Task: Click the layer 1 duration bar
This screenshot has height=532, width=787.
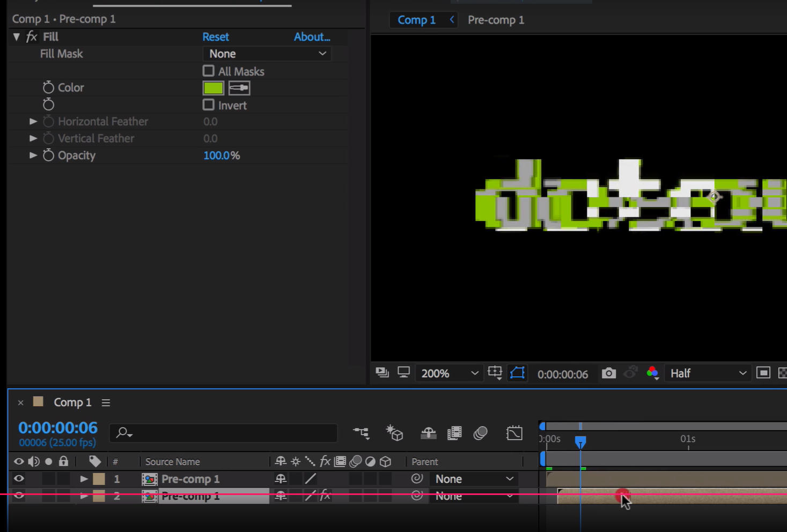Action: [666, 479]
